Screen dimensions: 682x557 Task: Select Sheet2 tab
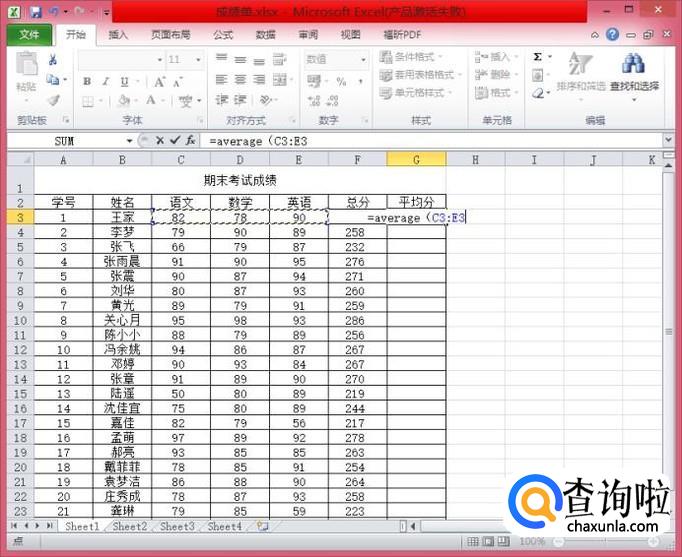(x=129, y=527)
